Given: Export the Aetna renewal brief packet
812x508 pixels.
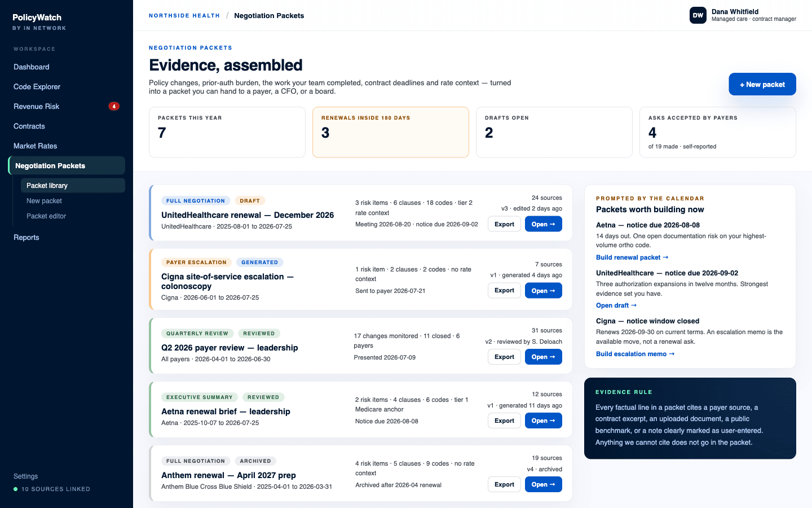Looking at the screenshot, I should coord(504,421).
